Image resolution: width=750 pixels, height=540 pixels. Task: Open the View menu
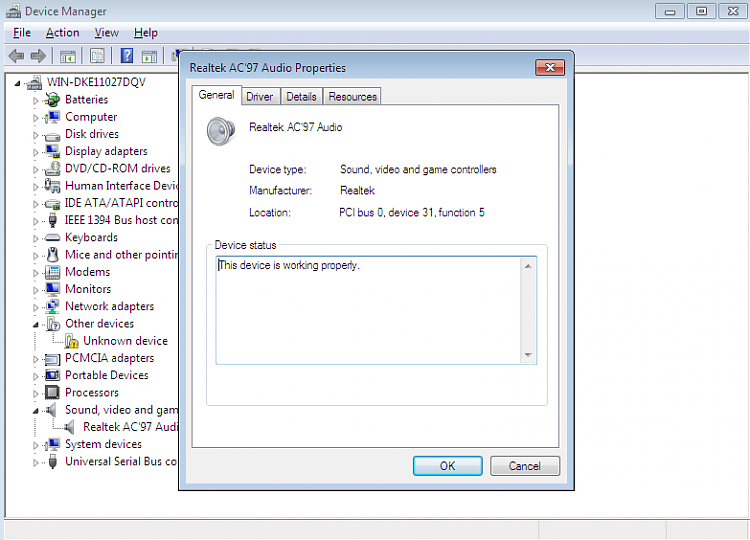(x=106, y=33)
